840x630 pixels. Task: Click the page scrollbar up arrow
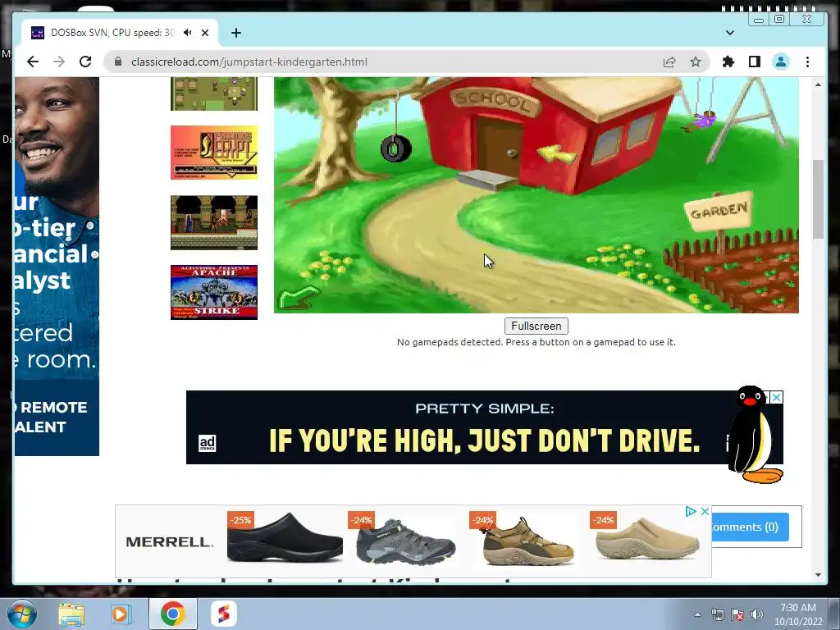pos(818,84)
